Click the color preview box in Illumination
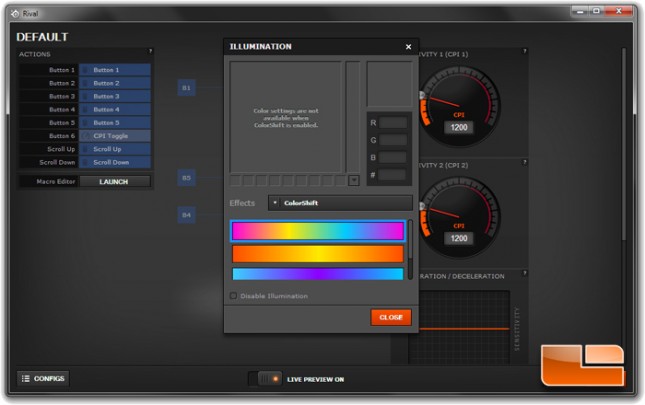 pyautogui.click(x=389, y=84)
